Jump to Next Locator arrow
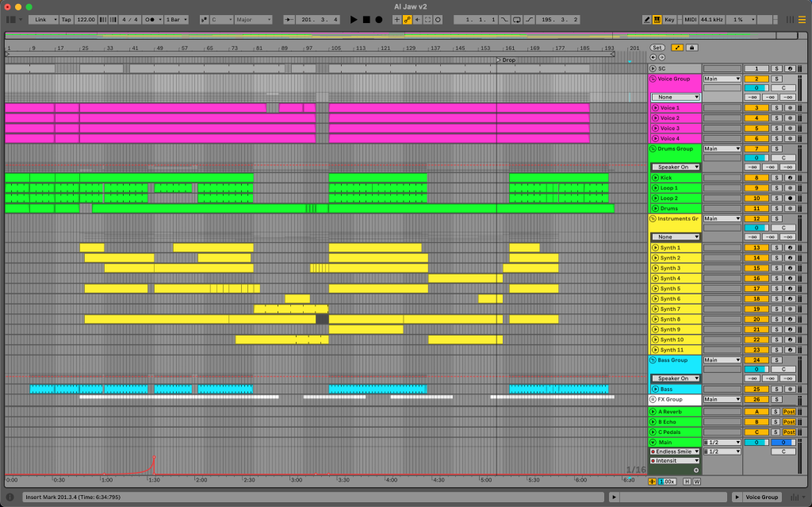812x507 pixels. click(661, 58)
